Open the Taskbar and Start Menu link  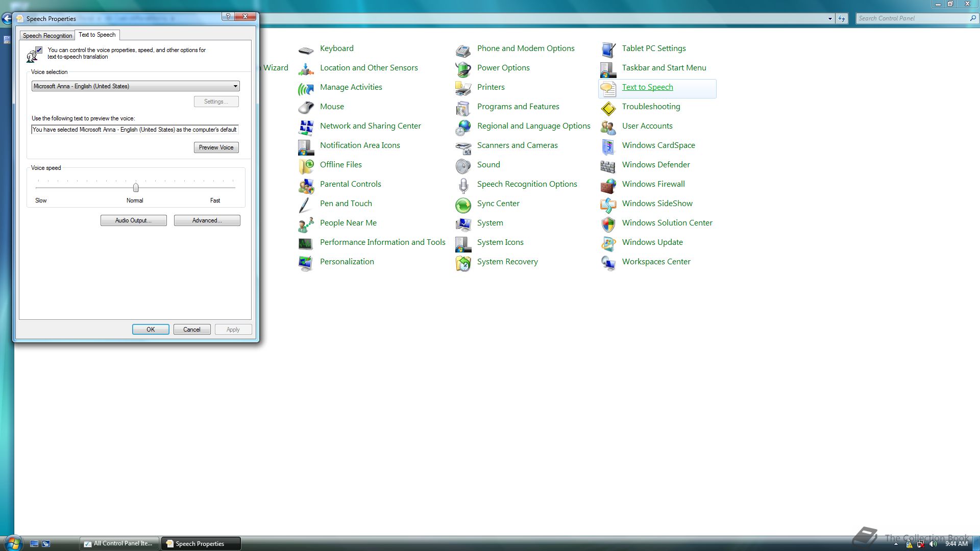point(664,68)
